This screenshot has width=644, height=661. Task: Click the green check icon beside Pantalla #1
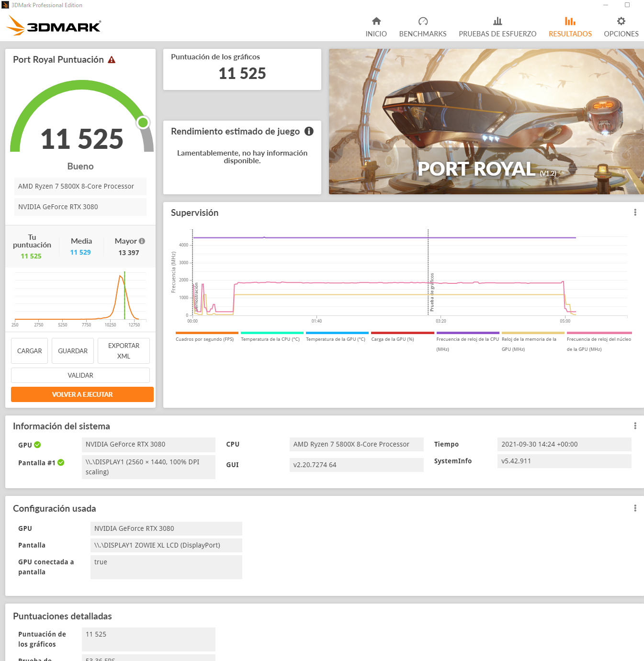(x=61, y=462)
